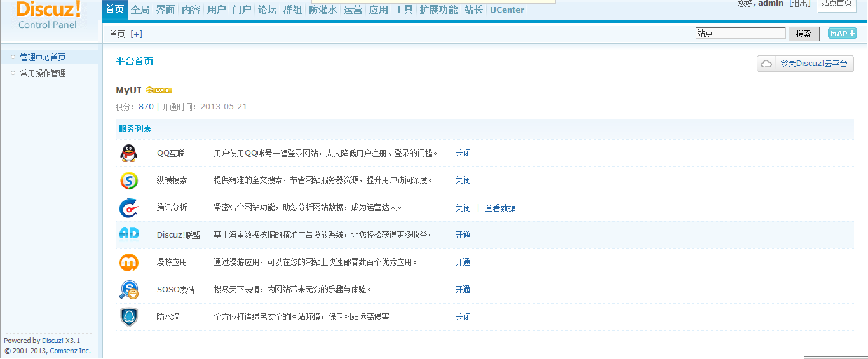
Task: Open the 工具 menu tab
Action: click(x=403, y=10)
